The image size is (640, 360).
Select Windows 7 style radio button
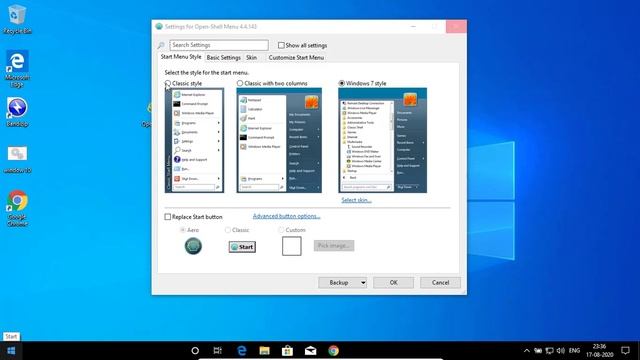coord(342,83)
